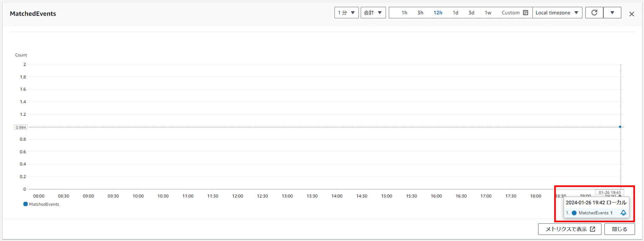Image resolution: width=644 pixels, height=241 pixels.
Task: Click the 01-26 19:43 time marker label
Action: 609,193
